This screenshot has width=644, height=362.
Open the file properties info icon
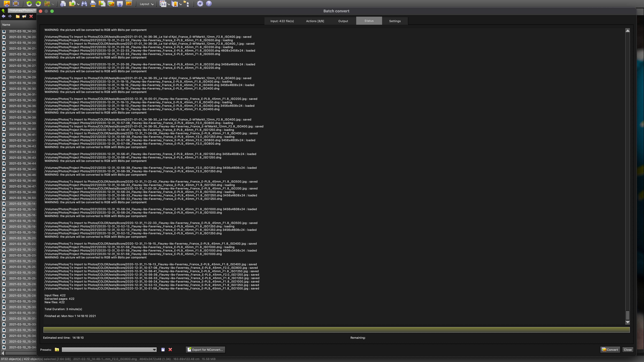[63, 4]
